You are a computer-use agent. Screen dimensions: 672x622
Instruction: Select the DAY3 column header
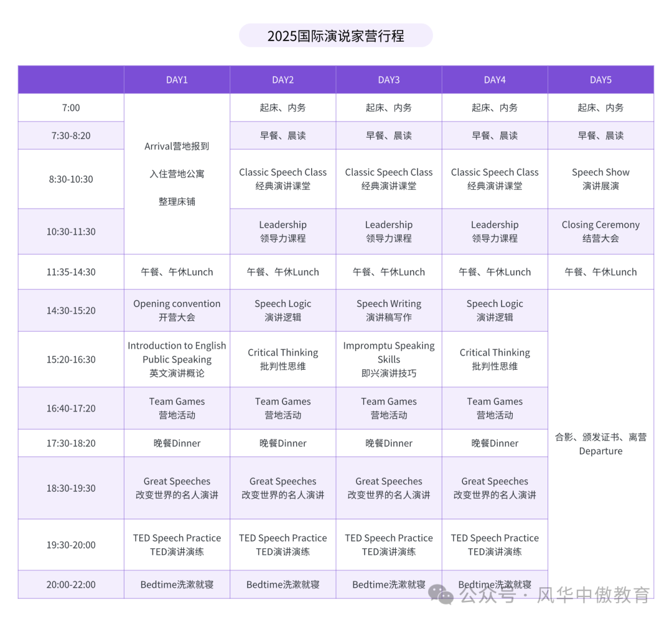click(x=389, y=80)
